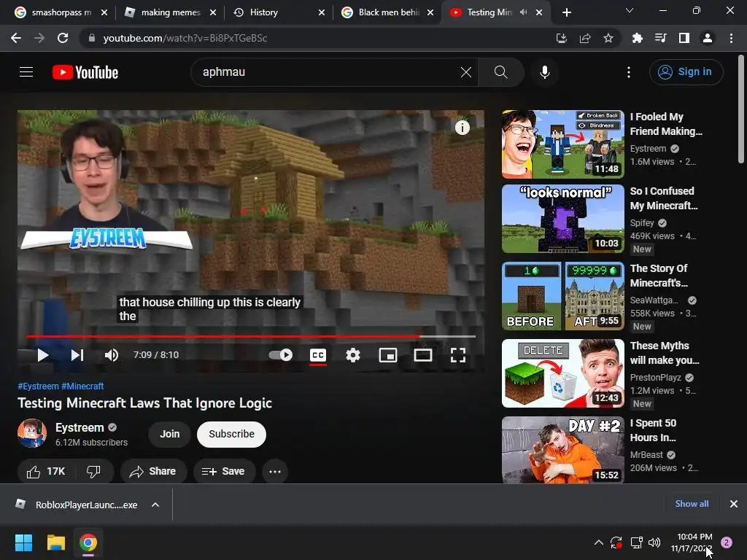The width and height of the screenshot is (747, 560).
Task: Enable miniplayer mode
Action: (388, 355)
